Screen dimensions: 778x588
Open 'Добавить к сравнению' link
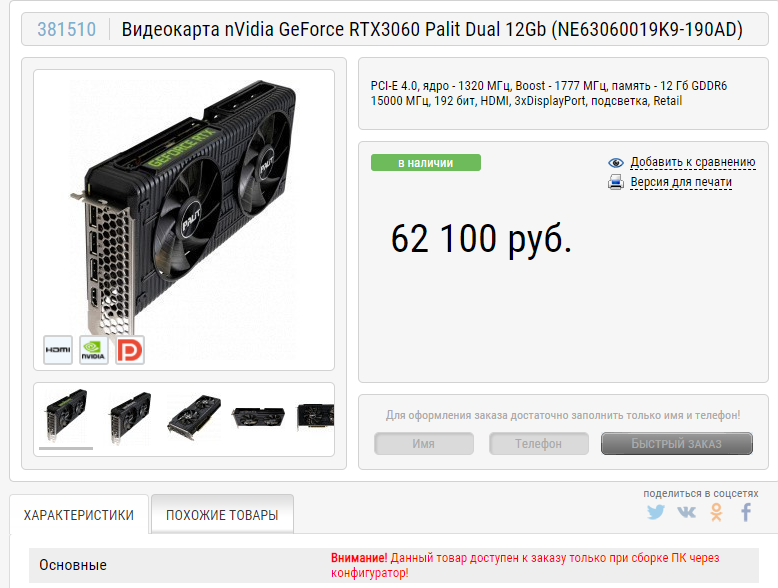tap(693, 162)
